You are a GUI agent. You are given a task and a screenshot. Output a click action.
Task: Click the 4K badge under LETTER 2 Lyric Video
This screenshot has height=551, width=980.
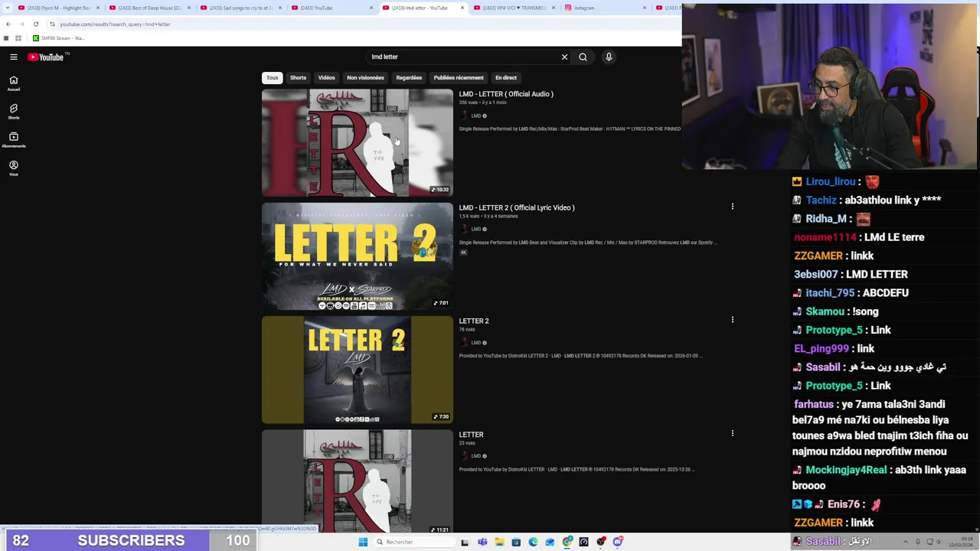(463, 253)
